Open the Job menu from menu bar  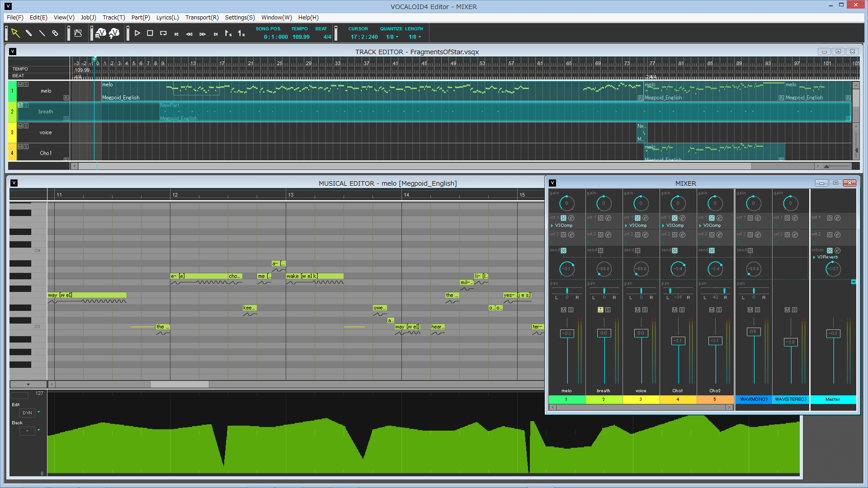coord(88,17)
